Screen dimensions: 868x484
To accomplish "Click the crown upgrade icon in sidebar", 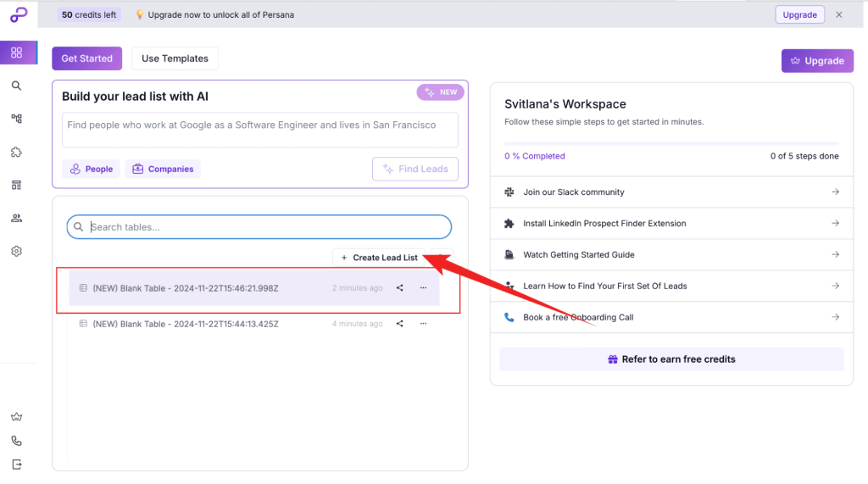I will click(x=17, y=417).
